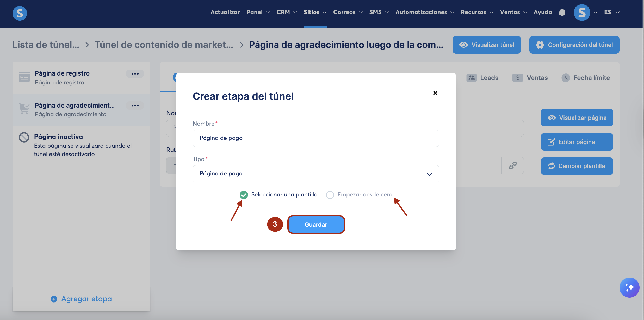
Task: Choose the Empezar desde cero radio button
Action: [330, 195]
